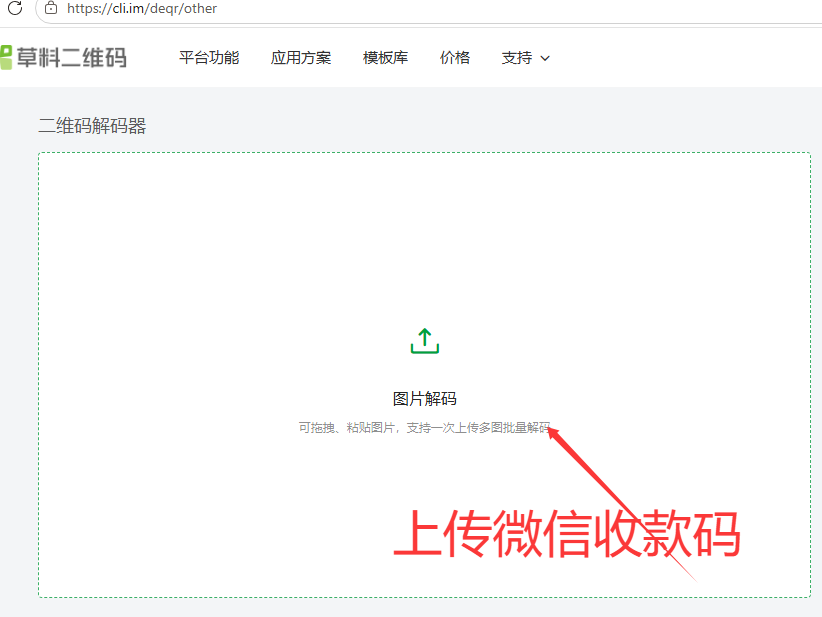822x617 pixels.
Task: Open the 价格 page
Action: 455,58
